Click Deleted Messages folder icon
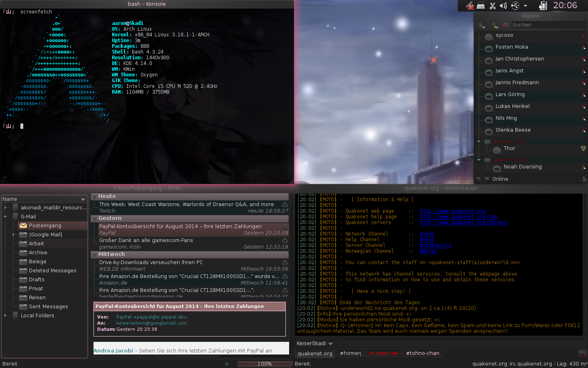 (x=23, y=271)
